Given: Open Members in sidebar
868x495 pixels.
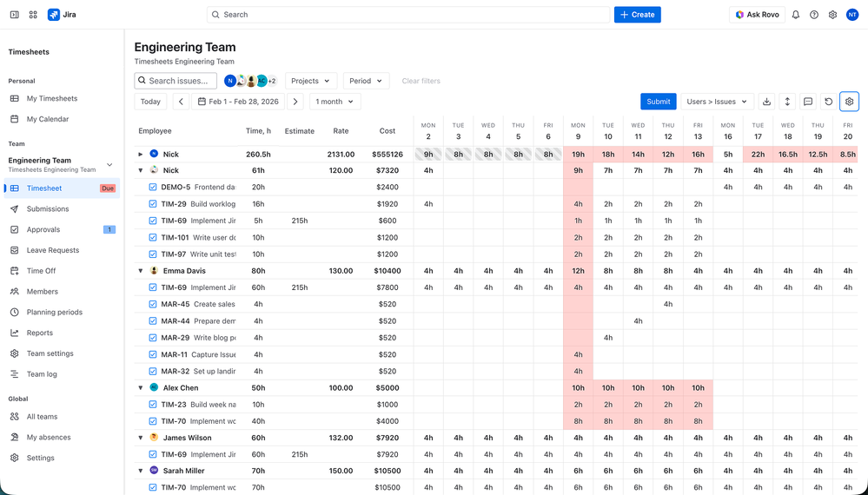Looking at the screenshot, I should click(42, 292).
